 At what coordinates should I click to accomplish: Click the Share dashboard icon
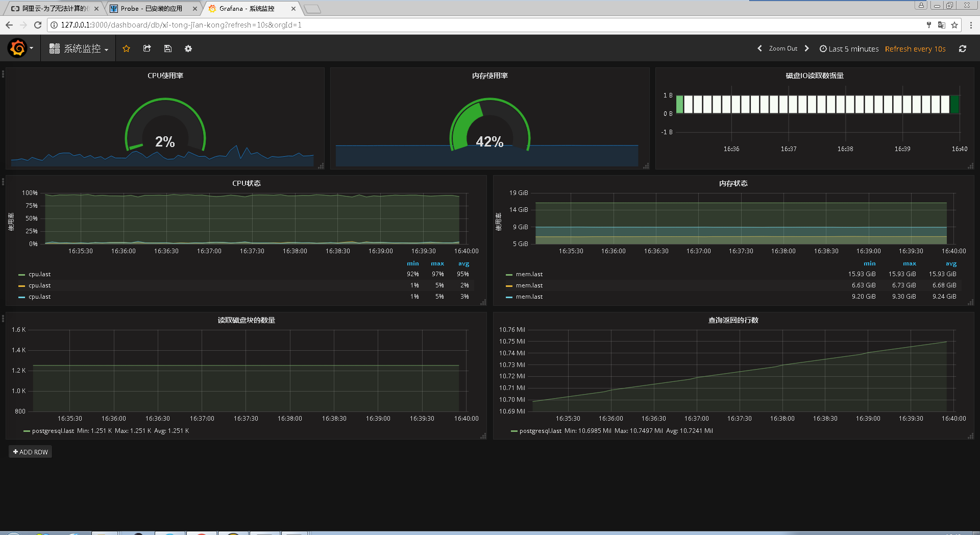point(147,48)
